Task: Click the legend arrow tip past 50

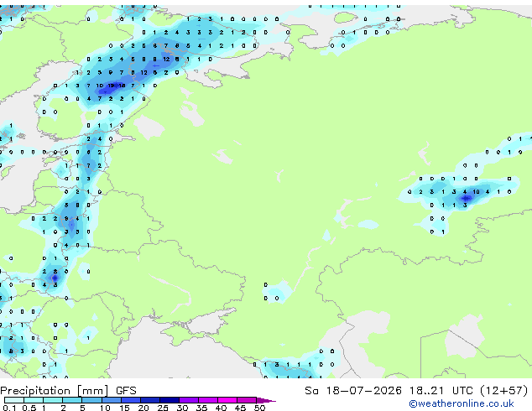Action: pyautogui.click(x=266, y=400)
